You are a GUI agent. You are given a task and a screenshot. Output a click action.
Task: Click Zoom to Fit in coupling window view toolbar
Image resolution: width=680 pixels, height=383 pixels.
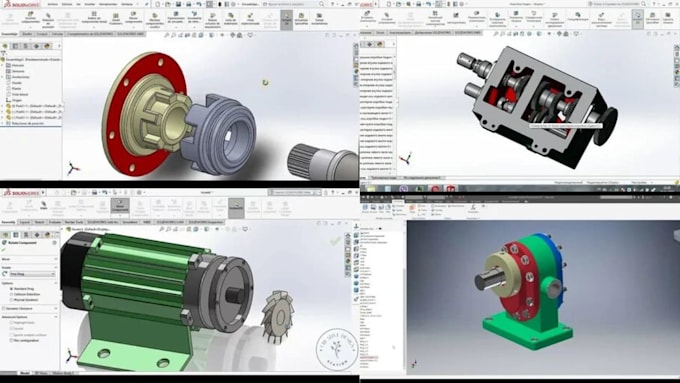167,35
